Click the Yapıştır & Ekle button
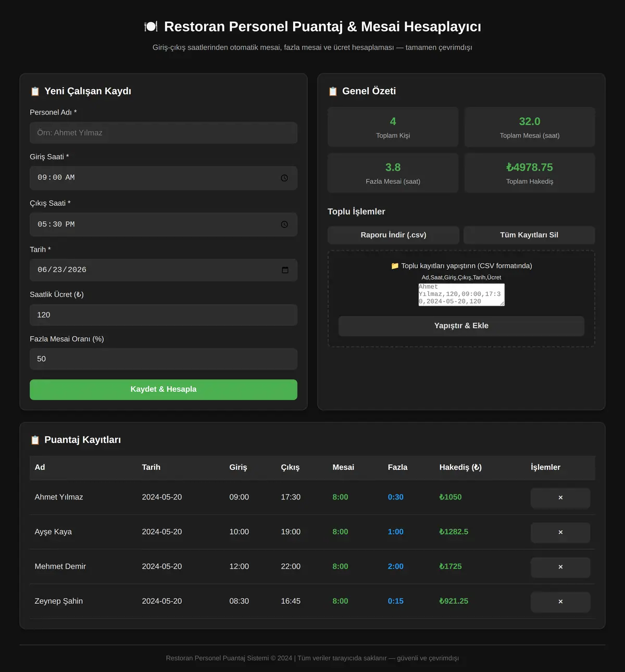 (x=461, y=326)
